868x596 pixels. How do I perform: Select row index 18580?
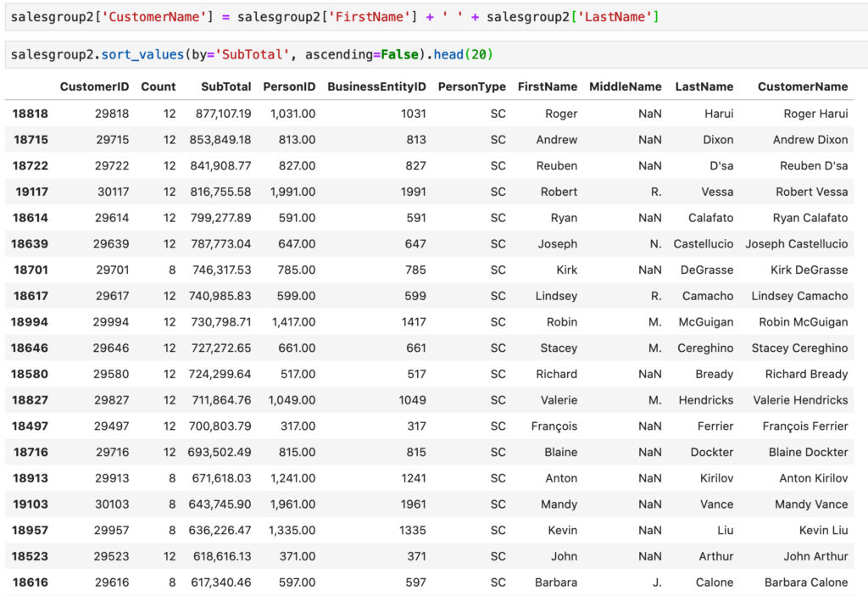(x=30, y=374)
